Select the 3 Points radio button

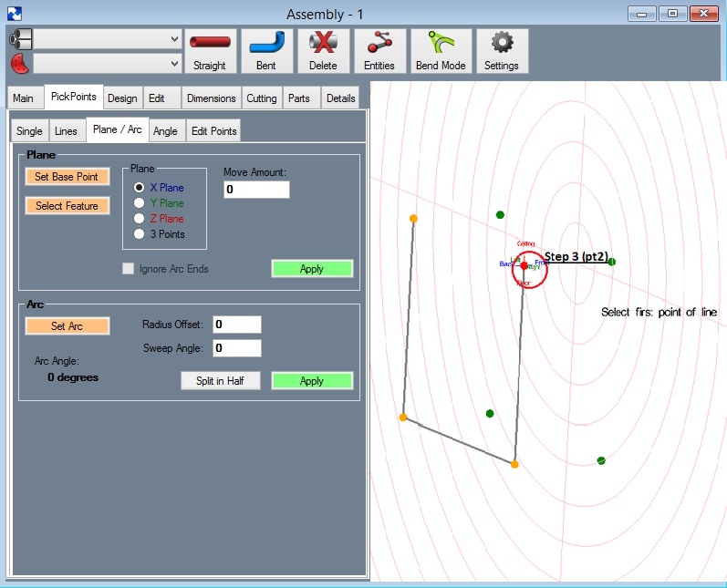click(x=140, y=234)
